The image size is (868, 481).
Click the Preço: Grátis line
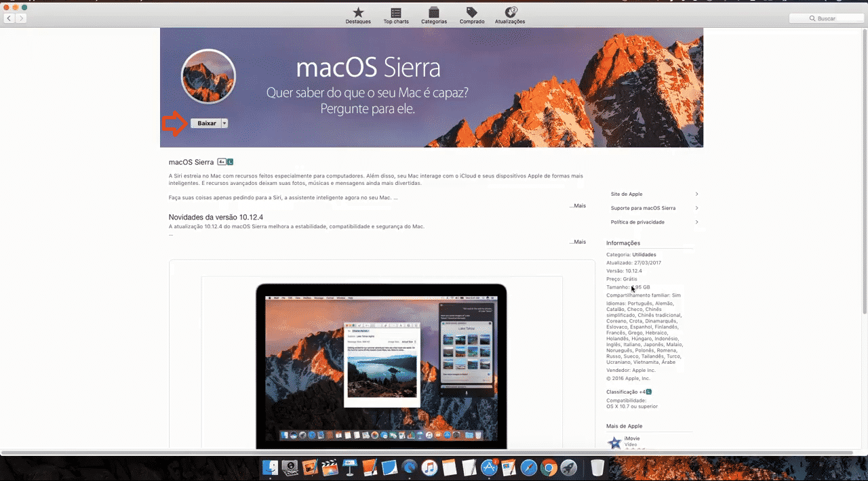point(622,279)
